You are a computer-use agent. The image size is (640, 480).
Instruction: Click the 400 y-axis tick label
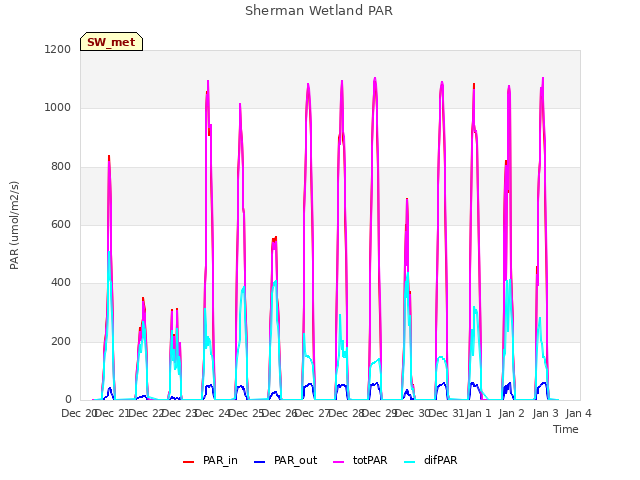pos(61,283)
